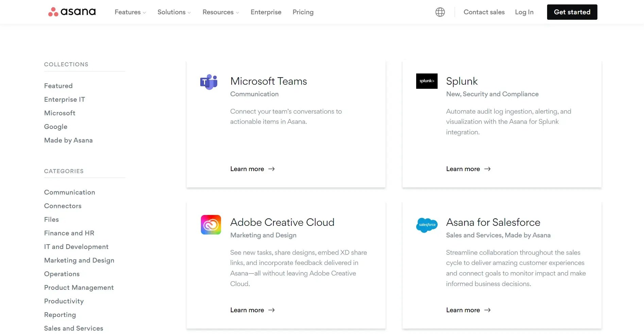644x334 pixels.
Task: Click arrow next to Splunk Learn more
Action: pos(487,169)
